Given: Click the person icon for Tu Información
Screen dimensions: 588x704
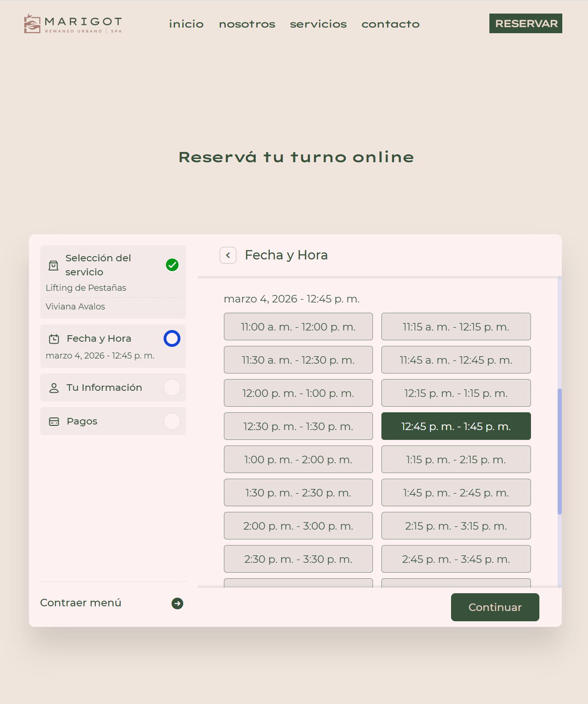Looking at the screenshot, I should coord(54,388).
